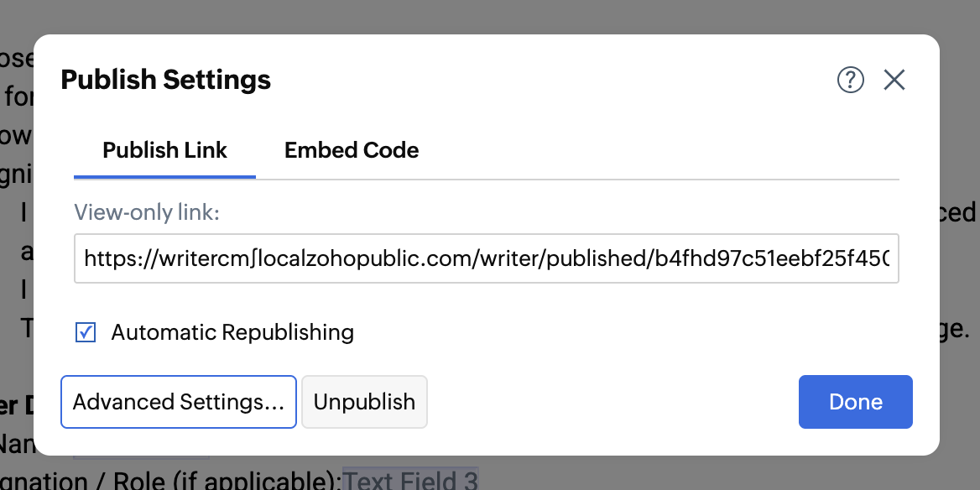Click the Automatic Republishing label text
The width and height of the screenshot is (980, 490).
tap(232, 332)
